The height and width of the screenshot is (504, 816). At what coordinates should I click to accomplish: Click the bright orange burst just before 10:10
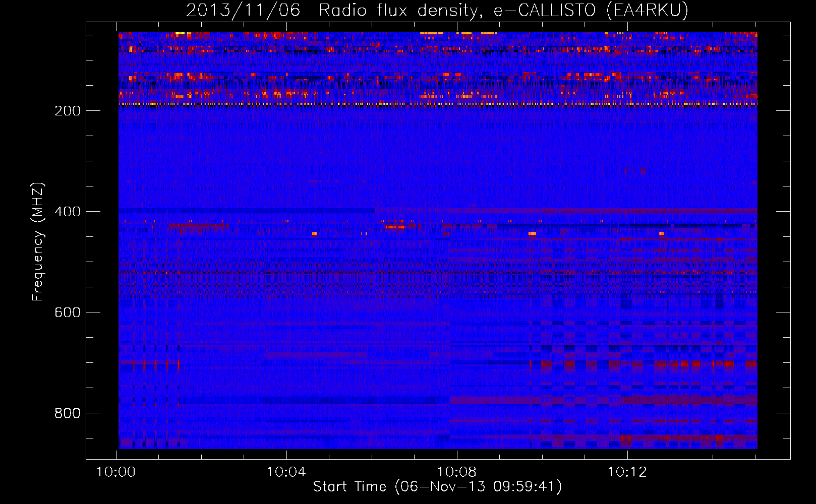pos(532,234)
